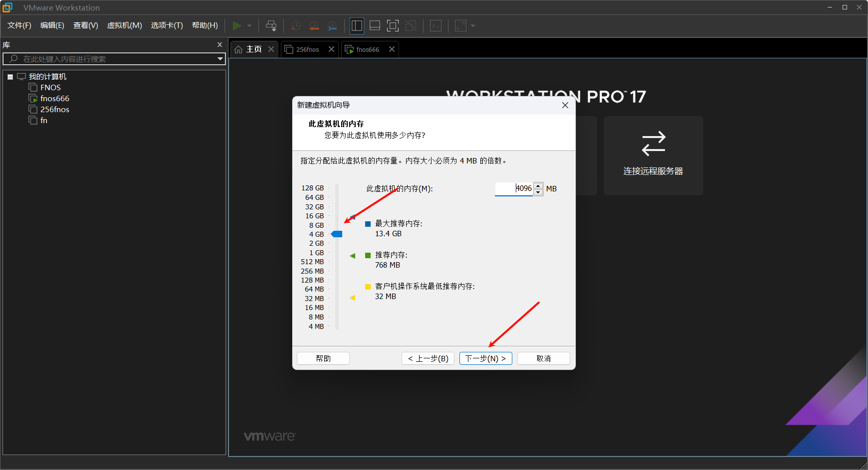
Task: Select the fn virtual machine
Action: pyautogui.click(x=44, y=121)
